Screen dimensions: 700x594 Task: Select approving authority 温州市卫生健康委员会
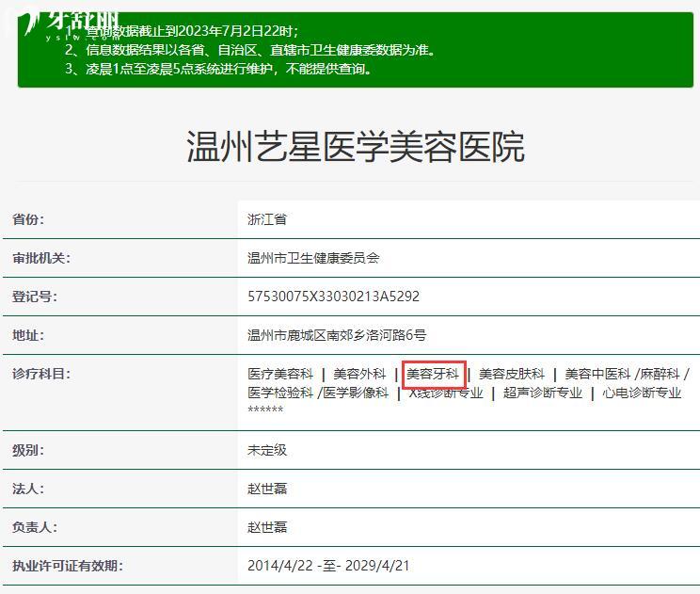point(313,258)
